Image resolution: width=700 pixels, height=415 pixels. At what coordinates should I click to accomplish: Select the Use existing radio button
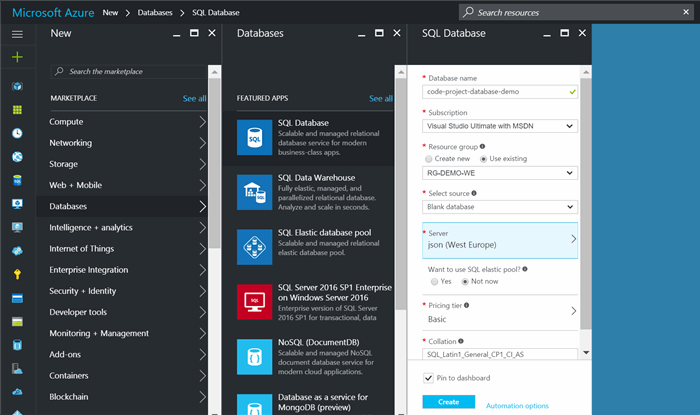click(483, 159)
